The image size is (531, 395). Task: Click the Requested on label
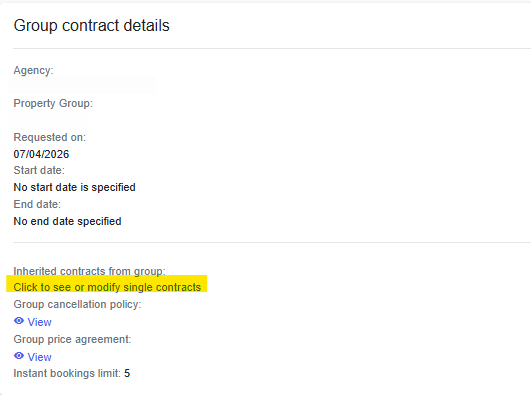50,137
